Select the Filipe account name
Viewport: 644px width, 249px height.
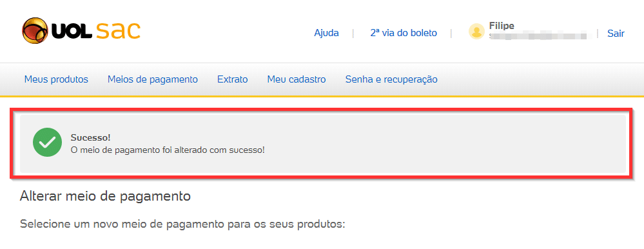click(x=502, y=26)
